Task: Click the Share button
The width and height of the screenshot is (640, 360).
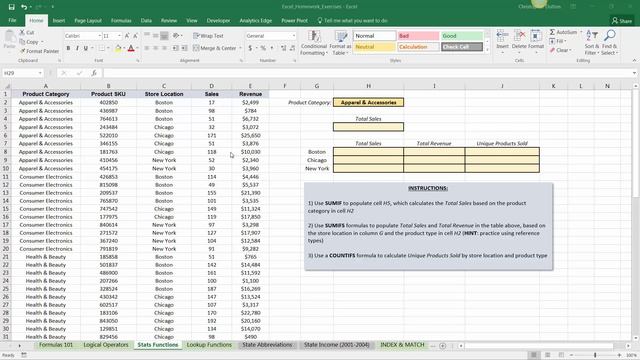Action: click(622, 21)
